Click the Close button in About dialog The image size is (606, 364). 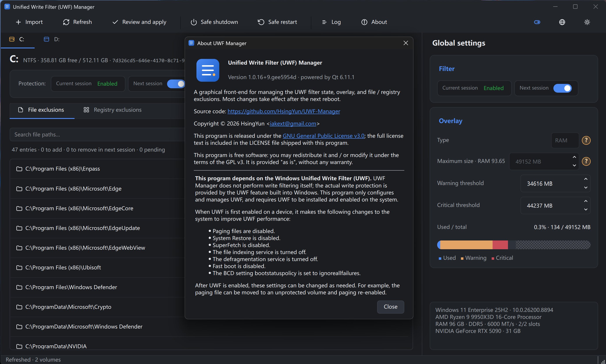pos(390,307)
